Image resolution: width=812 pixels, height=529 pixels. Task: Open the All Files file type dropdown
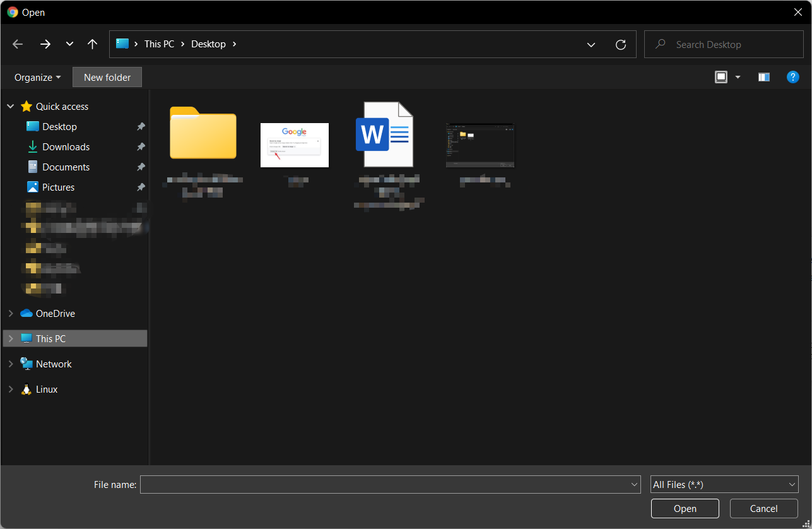click(724, 484)
